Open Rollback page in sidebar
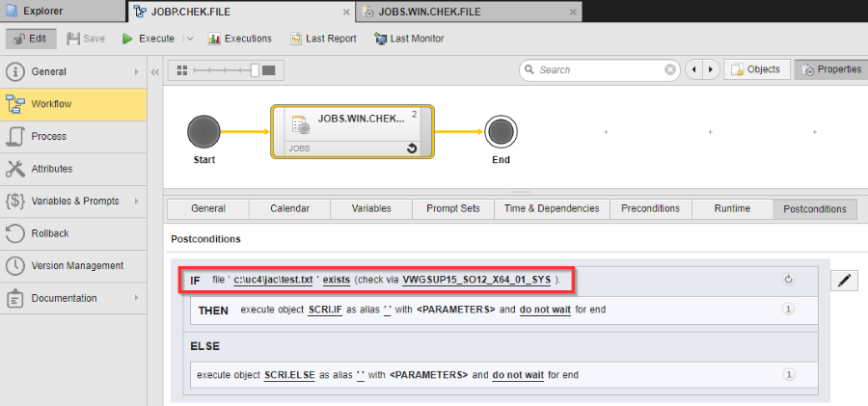The width and height of the screenshot is (868, 406). point(73,233)
